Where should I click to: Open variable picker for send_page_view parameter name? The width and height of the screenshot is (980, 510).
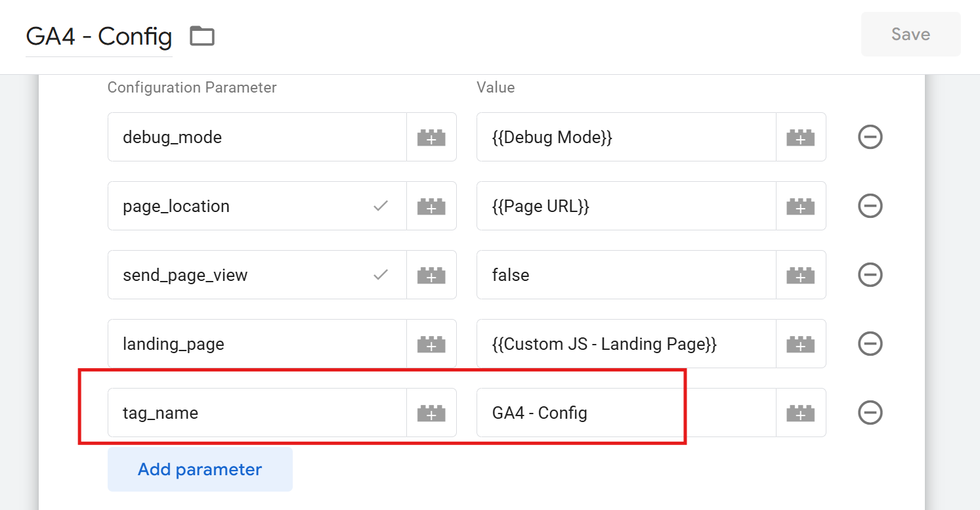[431, 275]
